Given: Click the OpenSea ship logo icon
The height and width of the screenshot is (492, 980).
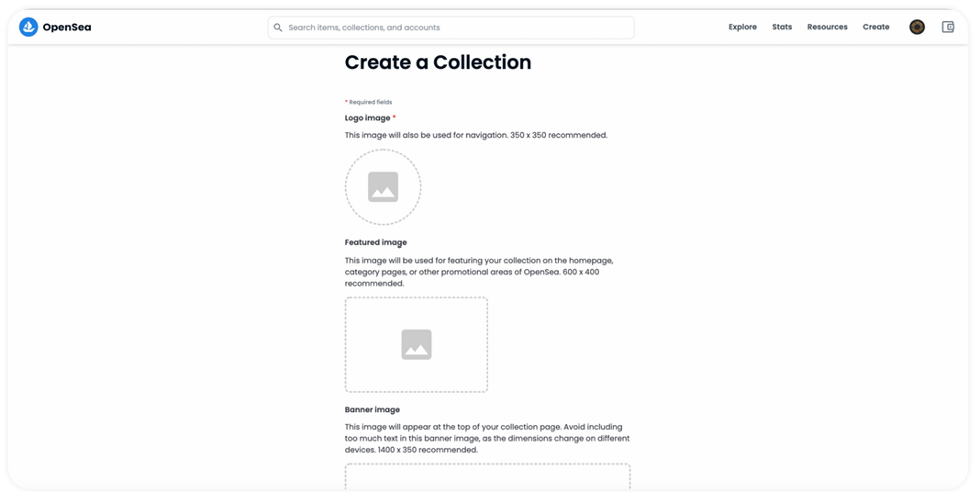Looking at the screenshot, I should [x=28, y=28].
